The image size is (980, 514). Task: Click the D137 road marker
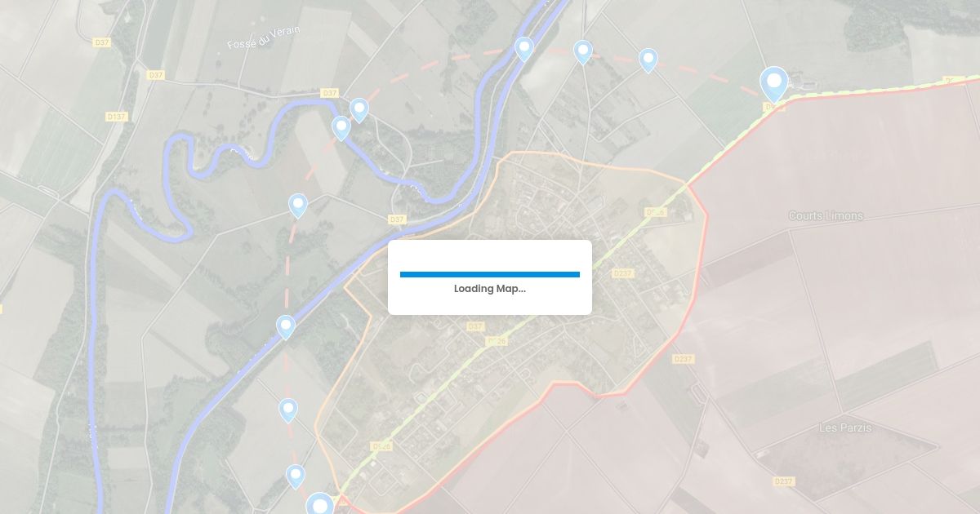tap(117, 117)
